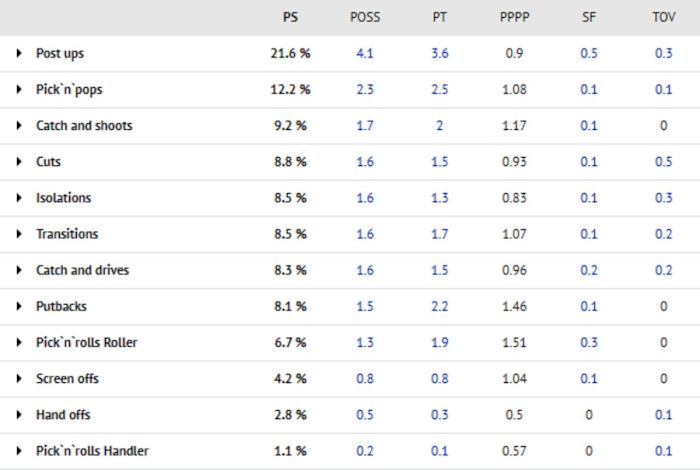Viewport: 700px width, 470px height.
Task: Sort table by PS column header
Action: 290,18
